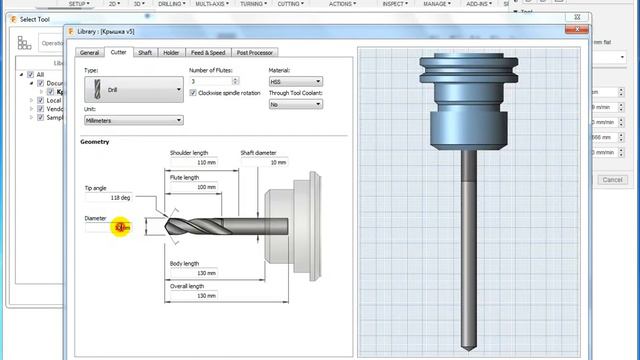Adjust the stepper beside the m/min value
This screenshot has height=360, width=640.
click(621, 107)
